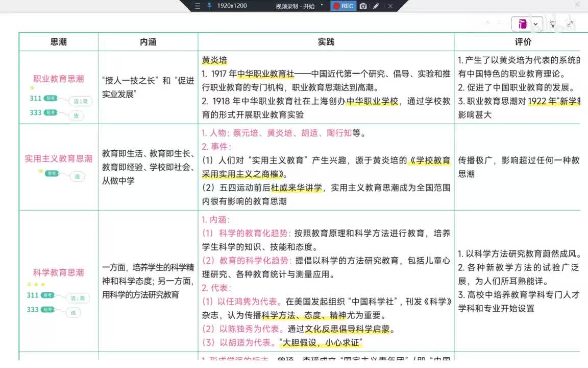Click highlighted “大胆假设，小心求证” text
The width and height of the screenshot is (588, 368).
click(321, 342)
